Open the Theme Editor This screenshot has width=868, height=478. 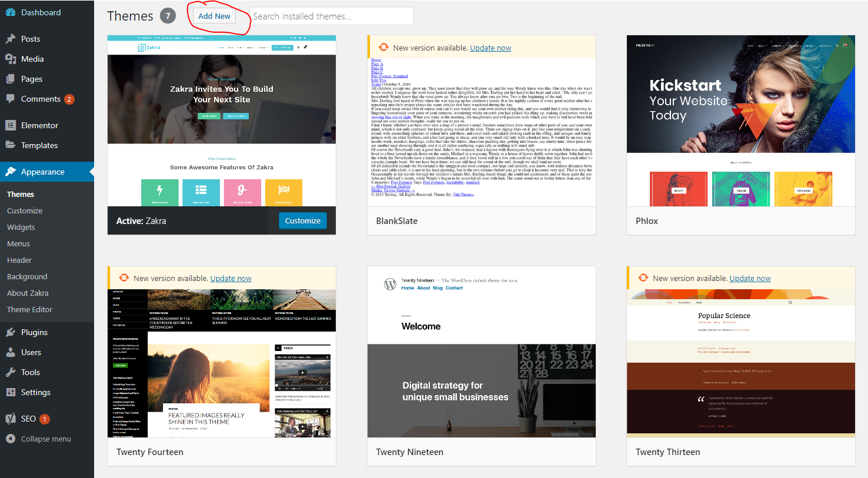pos(29,309)
